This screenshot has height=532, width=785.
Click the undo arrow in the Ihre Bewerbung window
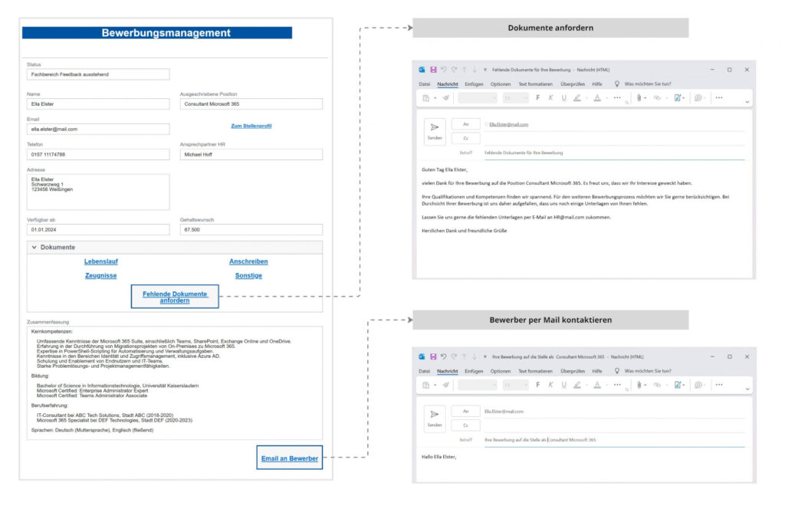(x=444, y=356)
